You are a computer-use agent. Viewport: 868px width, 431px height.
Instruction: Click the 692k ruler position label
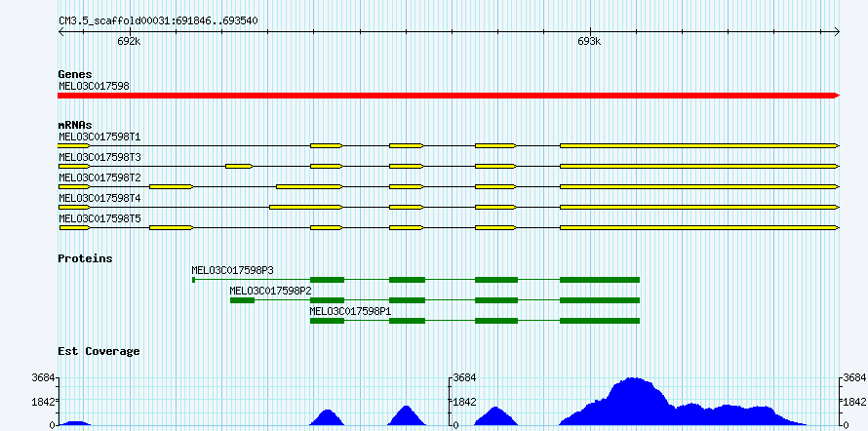pyautogui.click(x=129, y=42)
